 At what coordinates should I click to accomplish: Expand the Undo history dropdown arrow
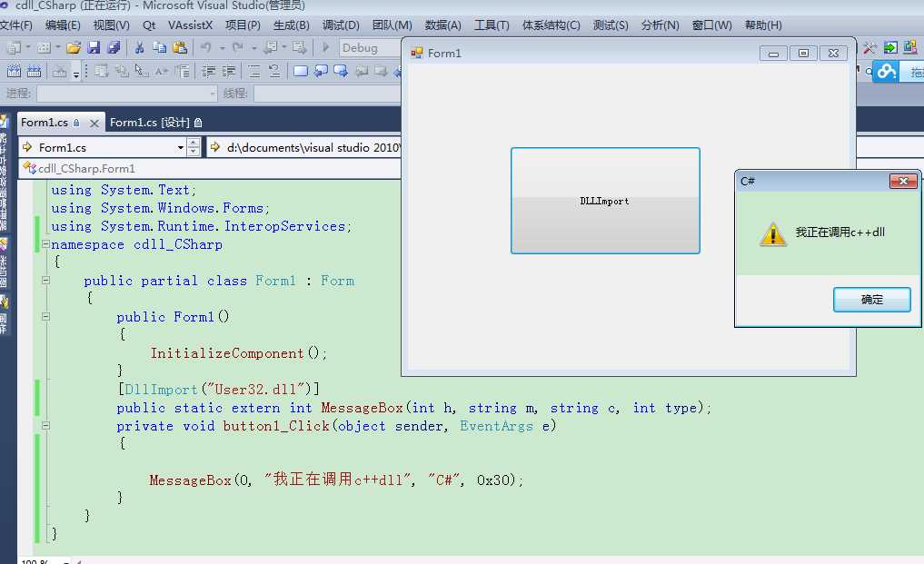tap(223, 48)
